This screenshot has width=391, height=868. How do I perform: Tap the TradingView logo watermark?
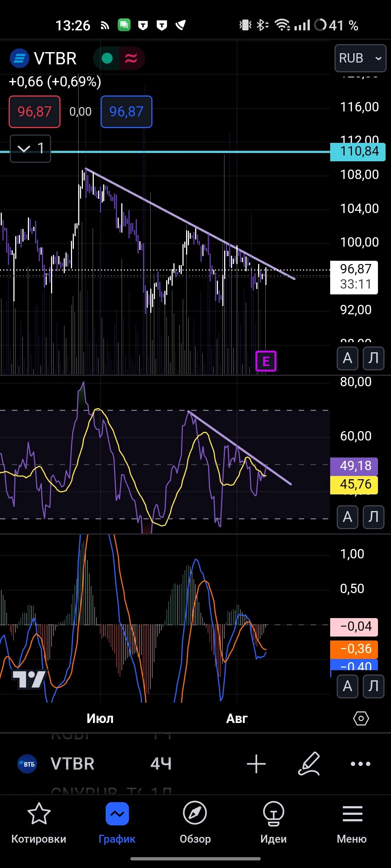[29, 679]
